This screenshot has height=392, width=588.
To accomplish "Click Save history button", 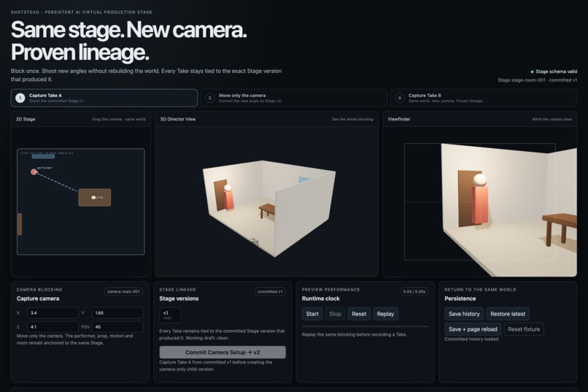I will tap(464, 314).
